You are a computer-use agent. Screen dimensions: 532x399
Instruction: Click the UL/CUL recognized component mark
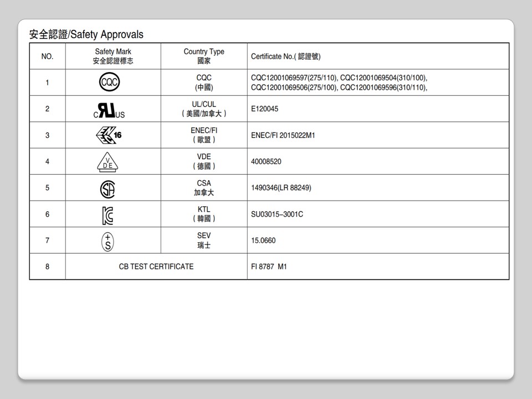(109, 110)
